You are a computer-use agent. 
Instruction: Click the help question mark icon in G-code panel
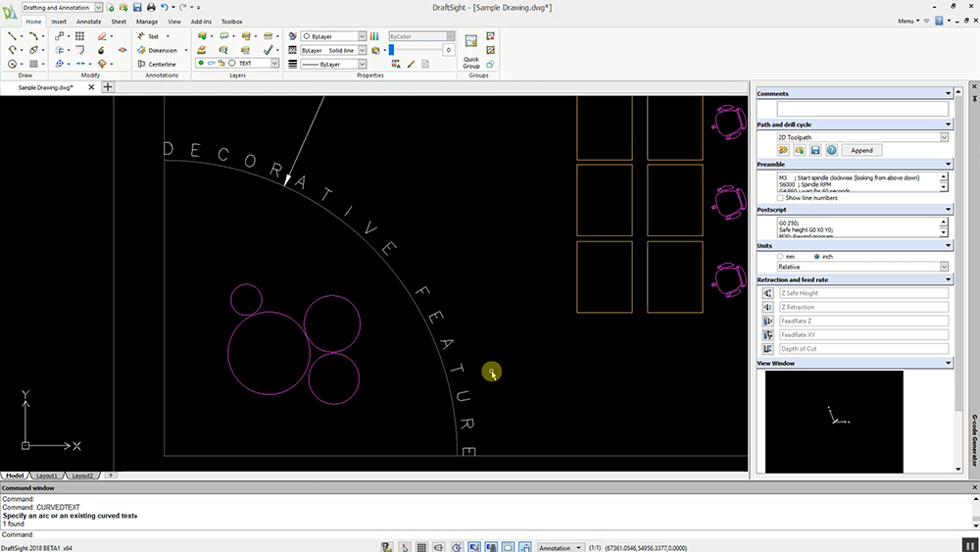pyautogui.click(x=831, y=150)
